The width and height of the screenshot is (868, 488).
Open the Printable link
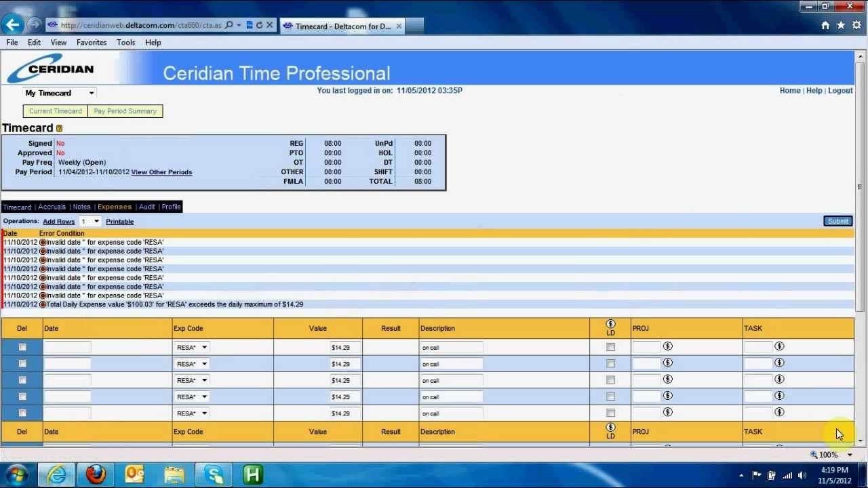tap(119, 222)
